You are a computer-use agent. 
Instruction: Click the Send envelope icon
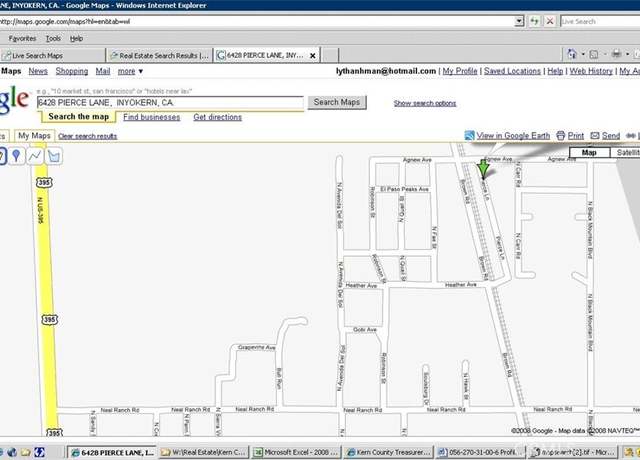(x=595, y=136)
